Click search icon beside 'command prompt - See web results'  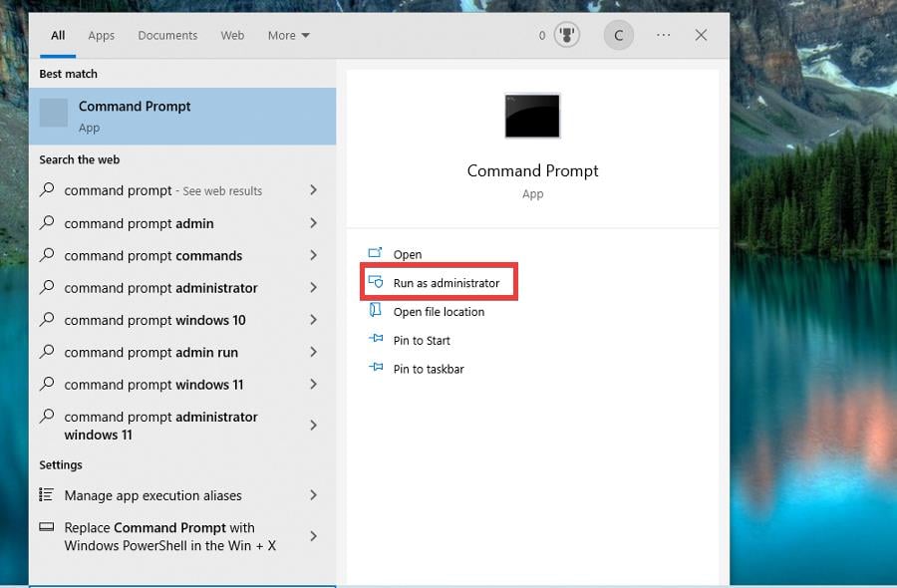click(47, 189)
